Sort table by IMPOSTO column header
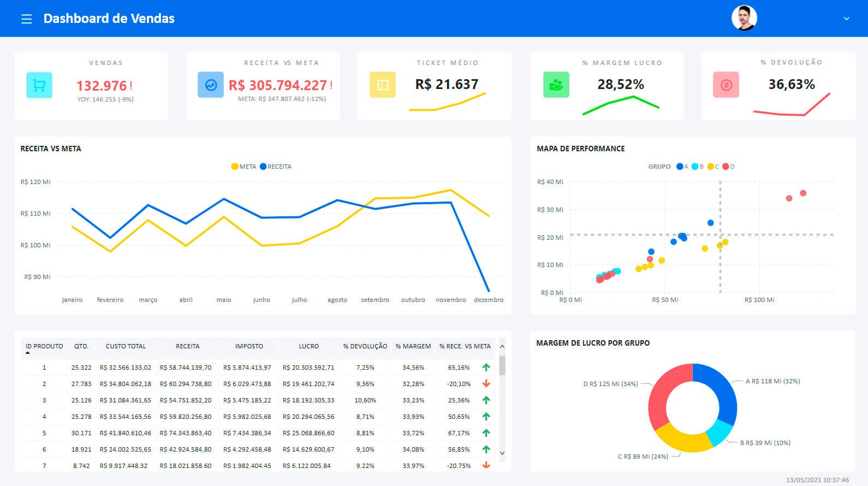Viewport: 868px width, 486px height. pos(249,346)
